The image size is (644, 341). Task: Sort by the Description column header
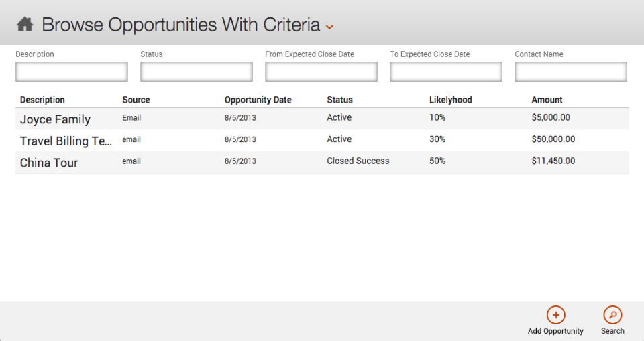(42, 100)
